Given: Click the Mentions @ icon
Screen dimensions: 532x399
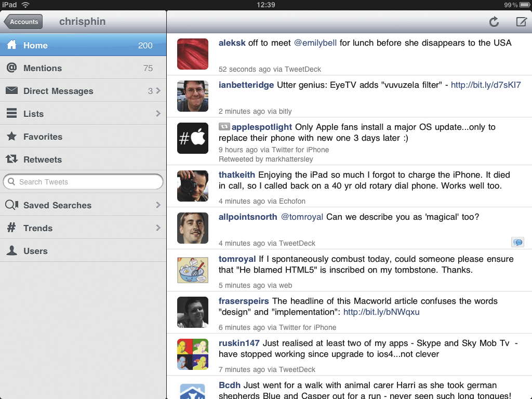Looking at the screenshot, I should [11, 68].
